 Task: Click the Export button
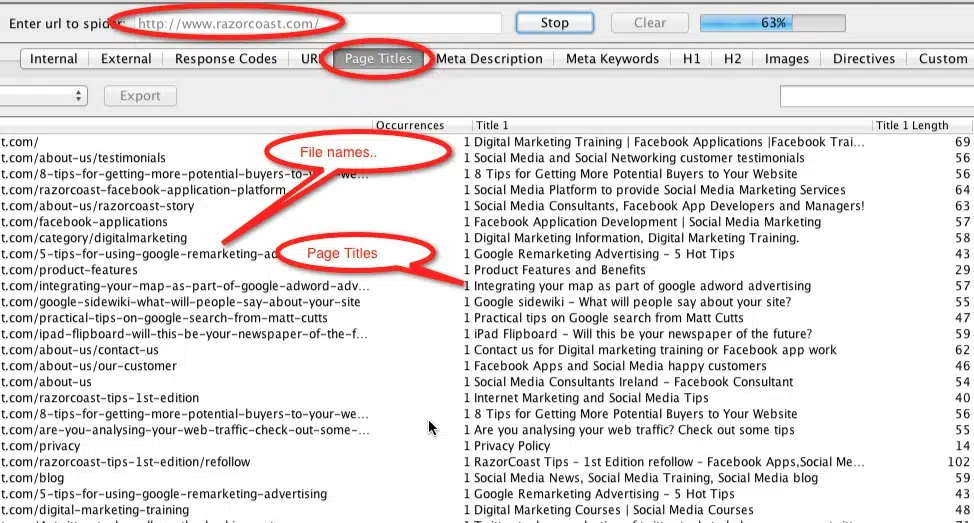click(x=140, y=96)
